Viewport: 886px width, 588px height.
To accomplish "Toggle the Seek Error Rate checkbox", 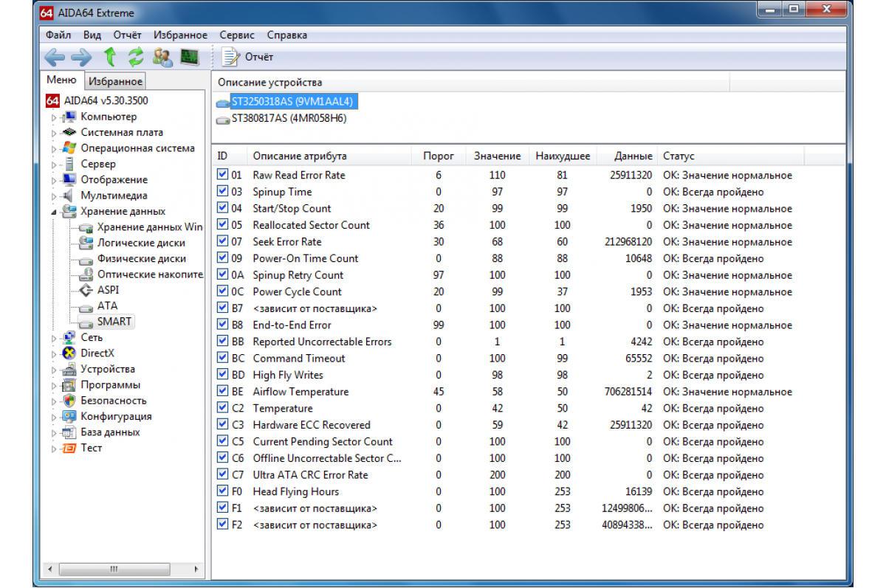I will click(223, 241).
